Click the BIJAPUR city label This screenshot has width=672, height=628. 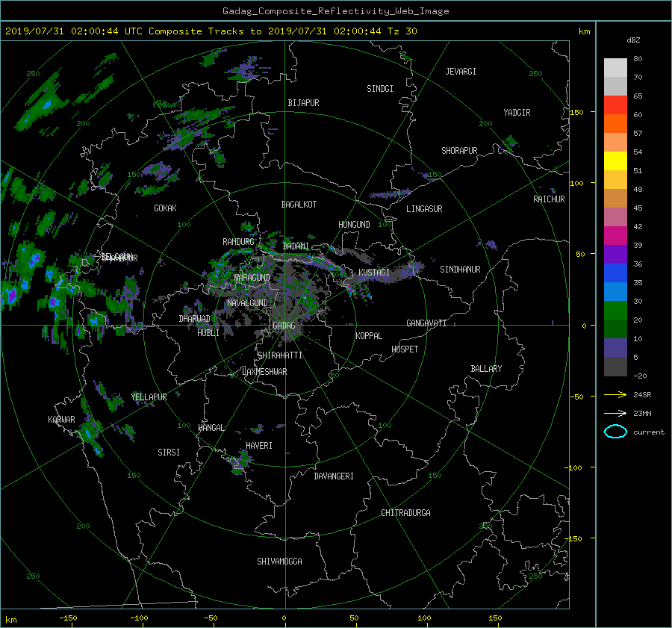tap(303, 103)
